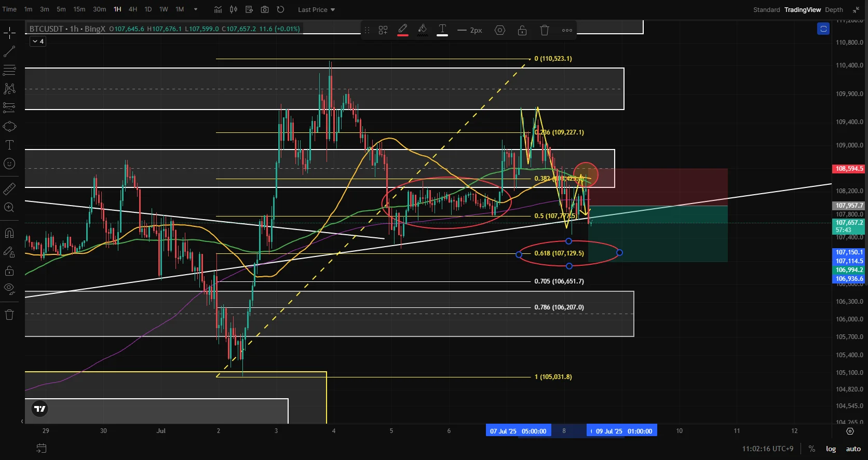This screenshot has height=460, width=868.
Task: Switch to the TradingView chart mode
Action: coord(803,9)
